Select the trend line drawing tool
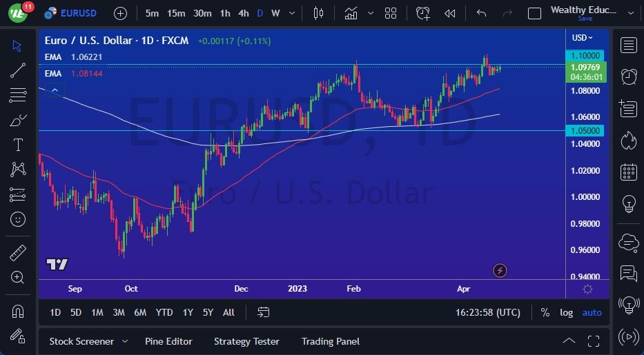The height and width of the screenshot is (355, 644). tap(18, 70)
